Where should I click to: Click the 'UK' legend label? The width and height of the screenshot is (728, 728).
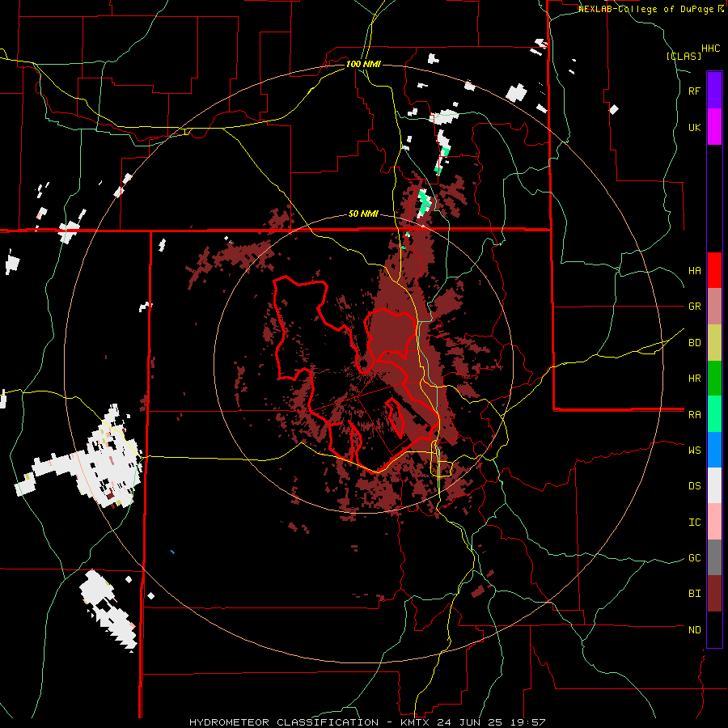coord(695,127)
